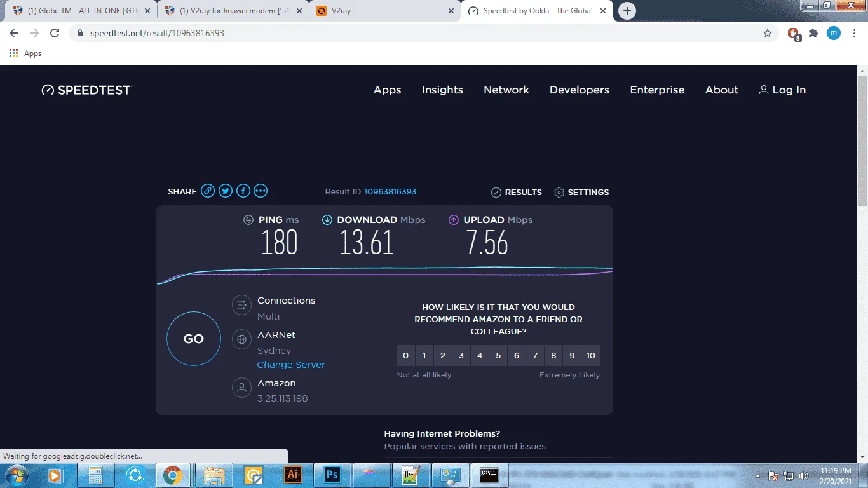The image size is (868, 488).
Task: Close the V2ray tab
Action: (x=451, y=11)
